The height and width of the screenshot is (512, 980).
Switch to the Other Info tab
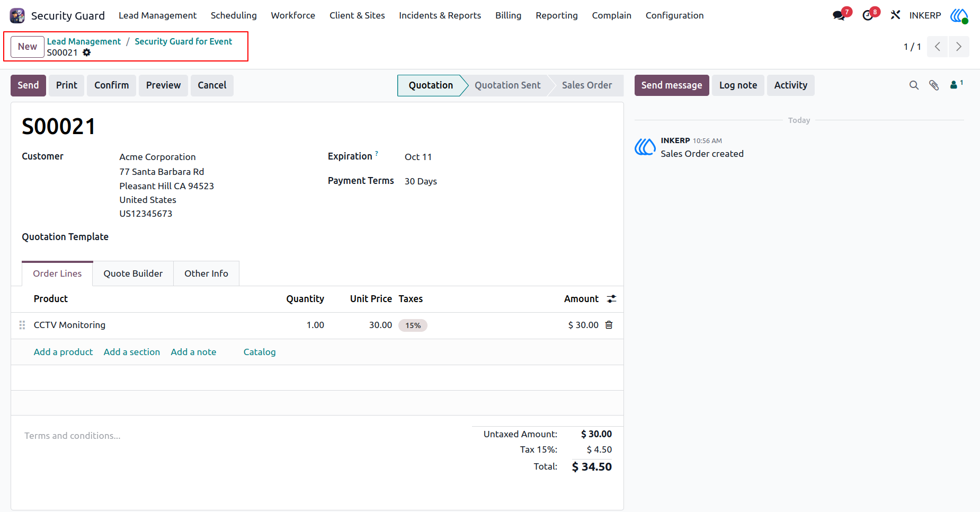point(206,273)
